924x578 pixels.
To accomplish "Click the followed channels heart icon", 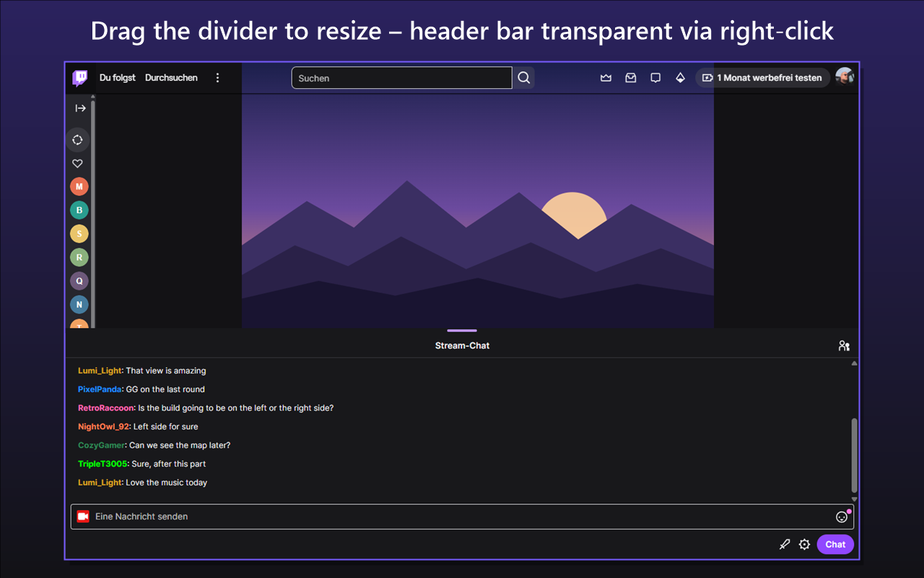I will point(78,164).
